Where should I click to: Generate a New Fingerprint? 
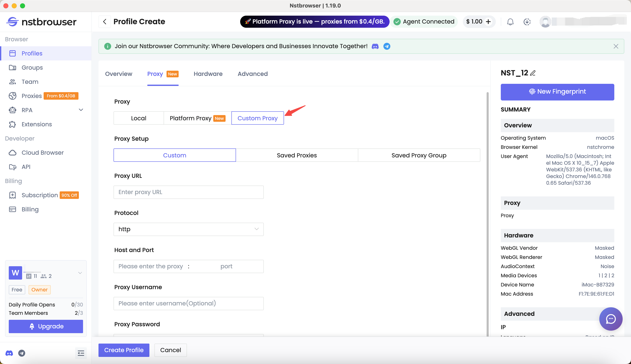click(557, 92)
